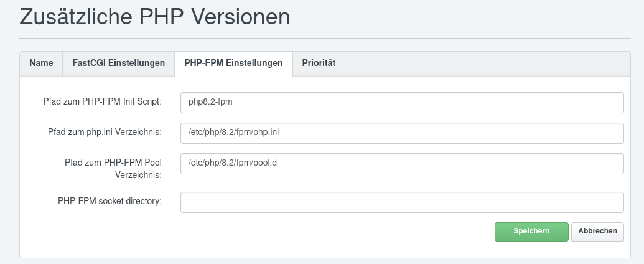
Task: Click the "Pfad zum PHP-FPM Init Script:" label
Action: (103, 102)
